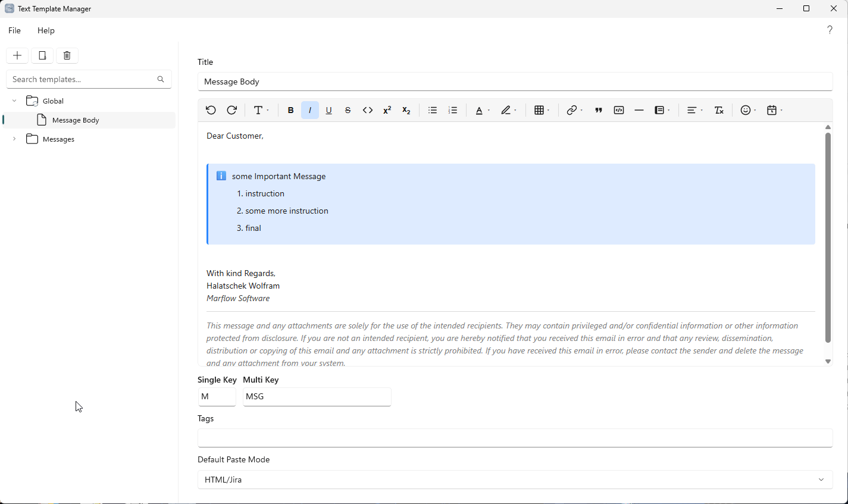
Task: Click the text "With kind Regards,"
Action: click(x=241, y=274)
